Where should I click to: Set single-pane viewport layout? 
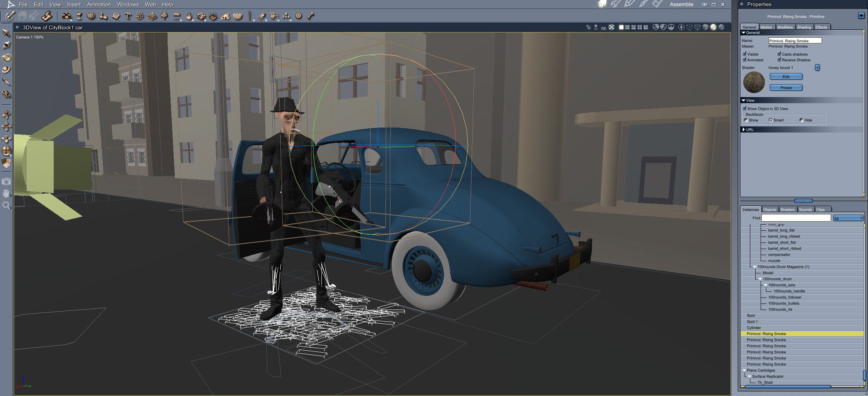621,27
